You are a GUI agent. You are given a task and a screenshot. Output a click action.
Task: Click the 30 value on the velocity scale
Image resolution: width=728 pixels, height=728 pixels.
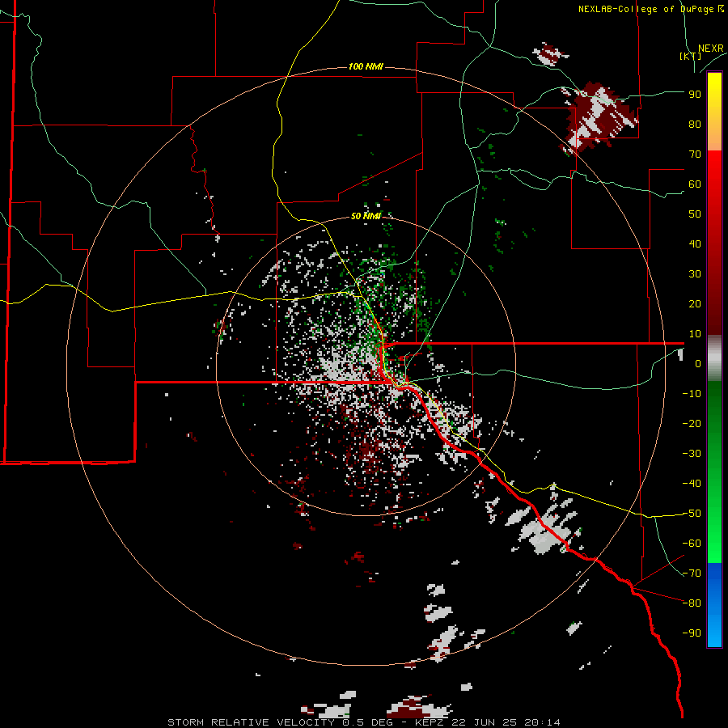(695, 274)
